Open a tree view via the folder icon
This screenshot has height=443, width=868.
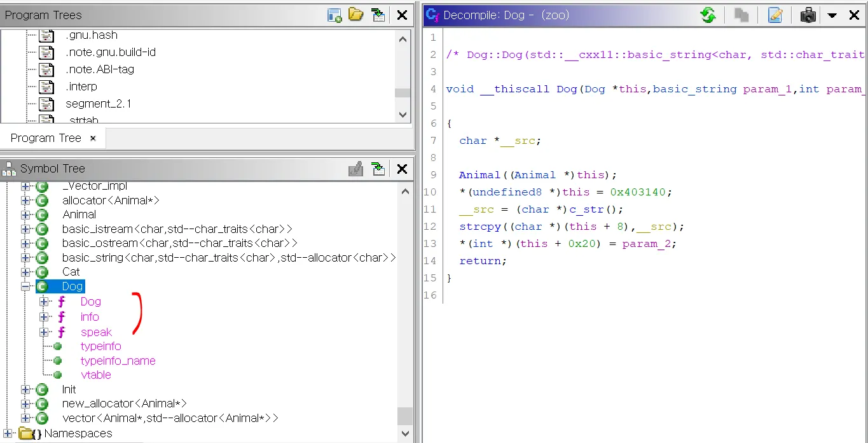coord(356,15)
